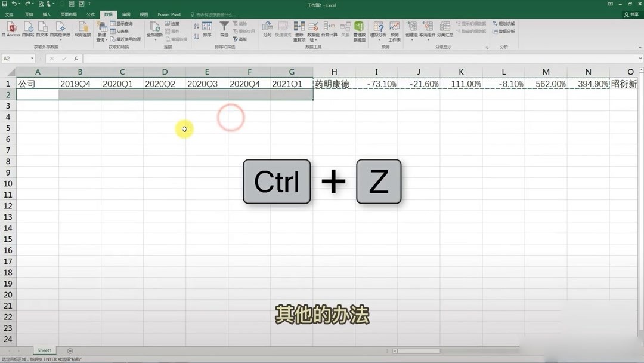Click the Refresh All (全部刷新) icon
644x363 pixels.
tap(156, 29)
